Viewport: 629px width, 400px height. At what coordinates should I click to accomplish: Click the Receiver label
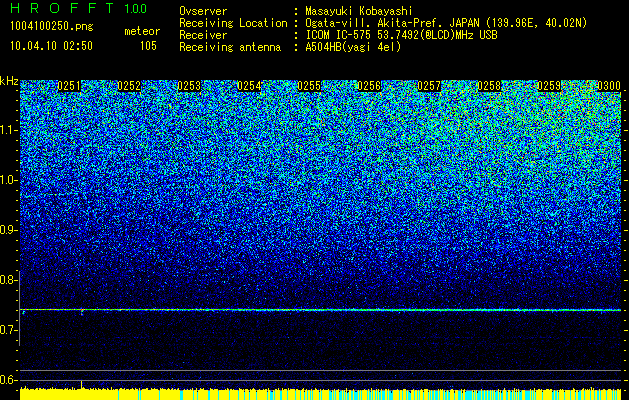pyautogui.click(x=203, y=35)
